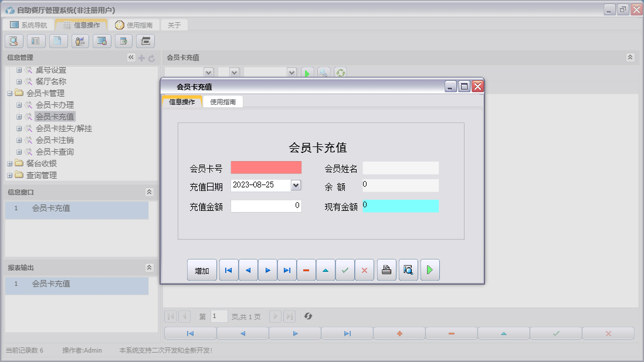Jump to first record in the dialog
Viewport: 644px width, 362px height.
click(x=229, y=270)
